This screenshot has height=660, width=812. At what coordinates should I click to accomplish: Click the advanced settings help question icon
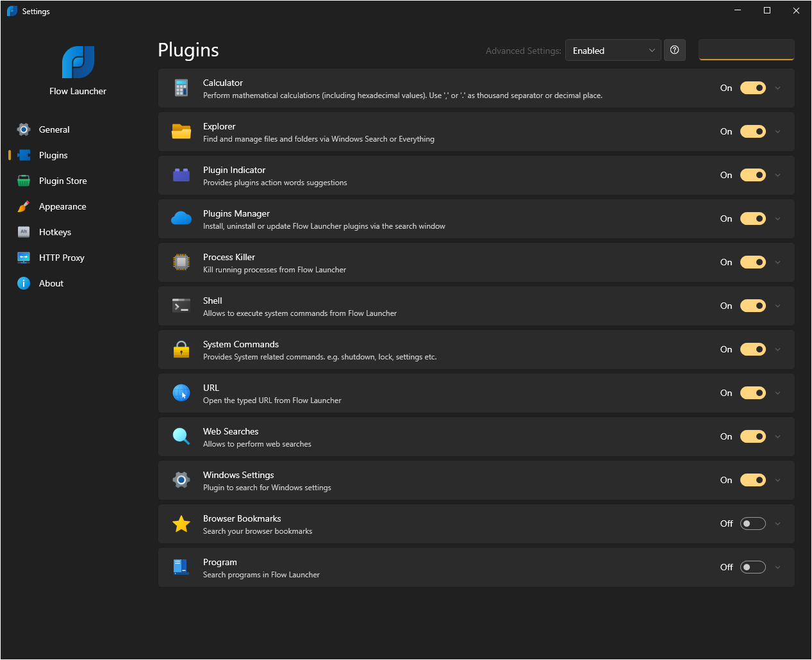tap(675, 50)
